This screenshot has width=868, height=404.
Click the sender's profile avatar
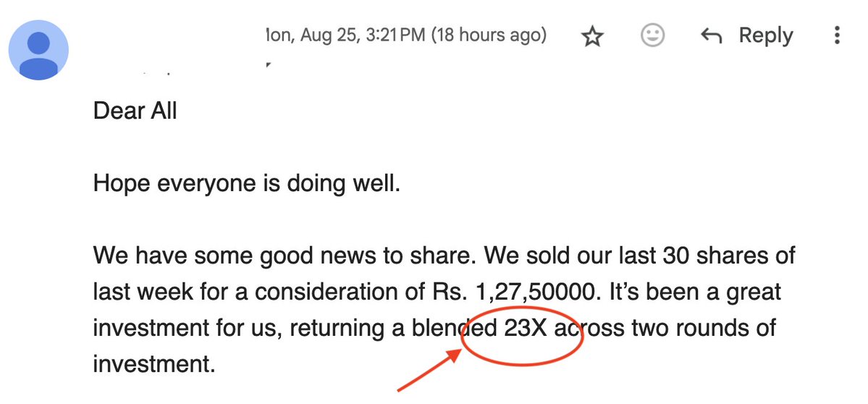pos(38,49)
